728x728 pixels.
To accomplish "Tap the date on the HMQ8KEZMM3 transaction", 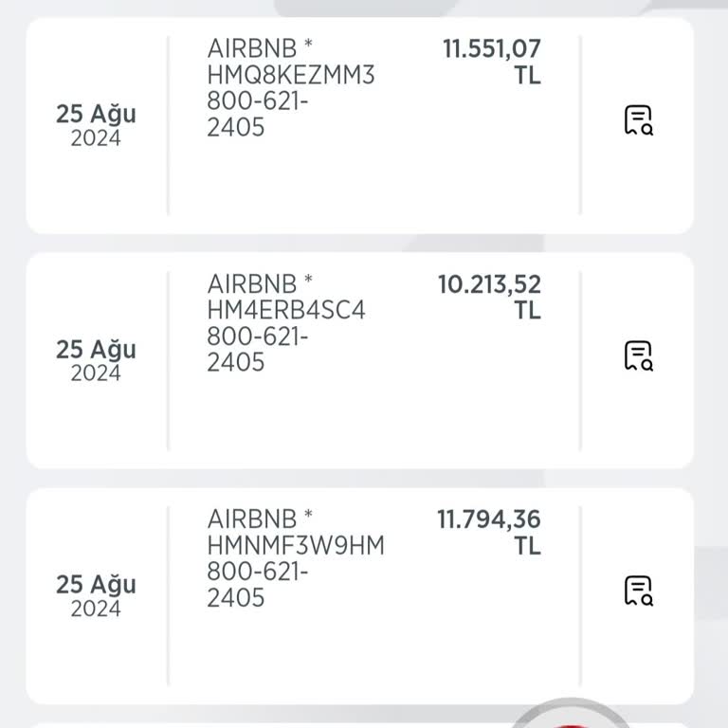I will (96, 125).
